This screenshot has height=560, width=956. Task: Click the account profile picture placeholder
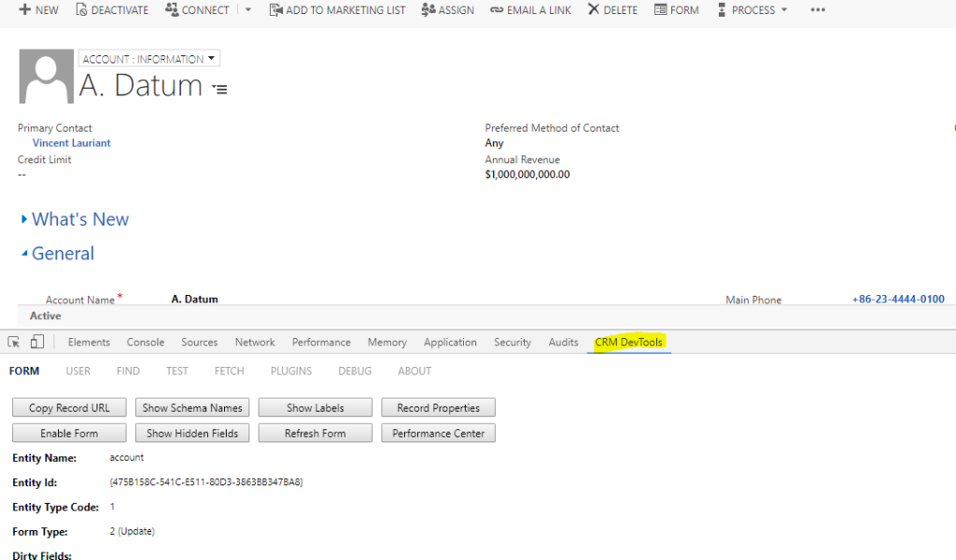tap(47, 77)
